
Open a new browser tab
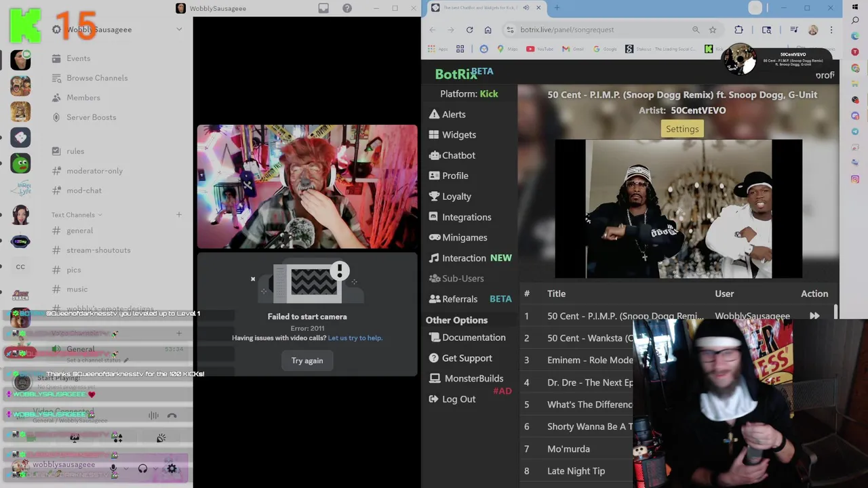557,8
